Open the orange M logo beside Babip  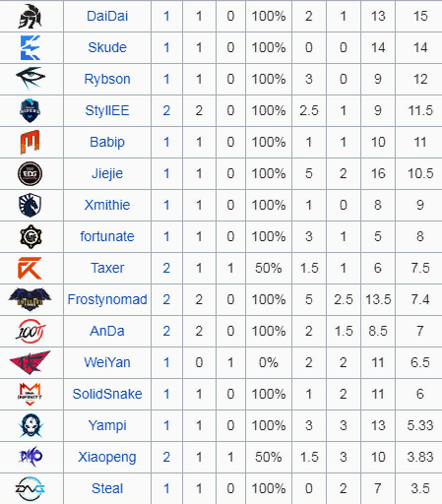point(30,142)
